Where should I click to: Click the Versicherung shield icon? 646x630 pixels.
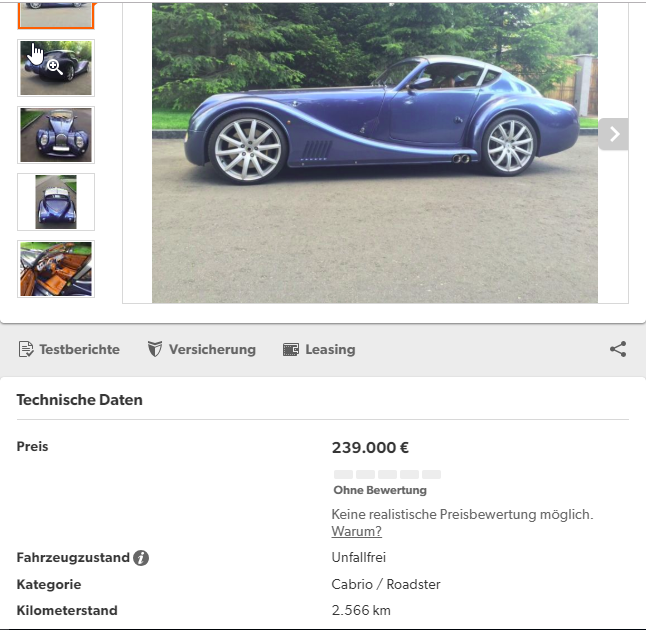tap(155, 349)
